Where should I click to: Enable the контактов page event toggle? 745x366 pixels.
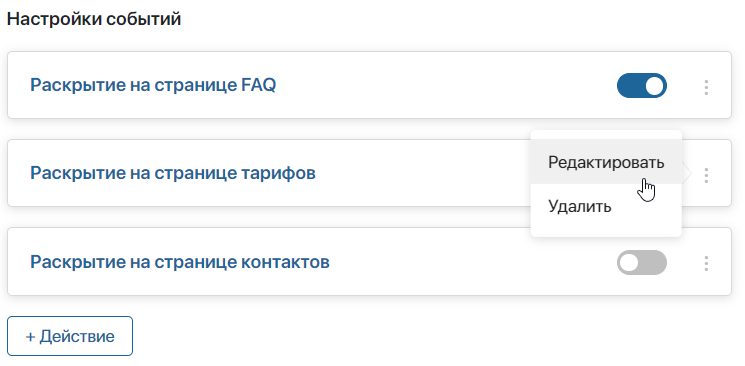[x=642, y=262]
